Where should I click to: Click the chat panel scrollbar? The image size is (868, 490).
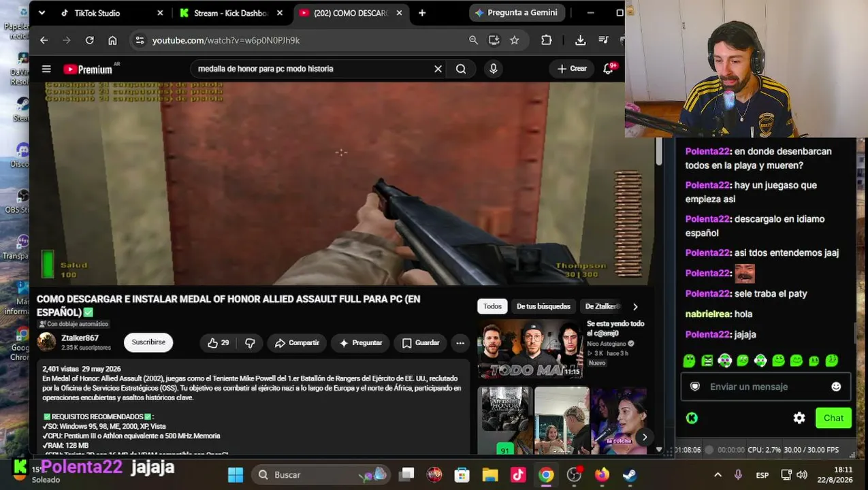856,333
